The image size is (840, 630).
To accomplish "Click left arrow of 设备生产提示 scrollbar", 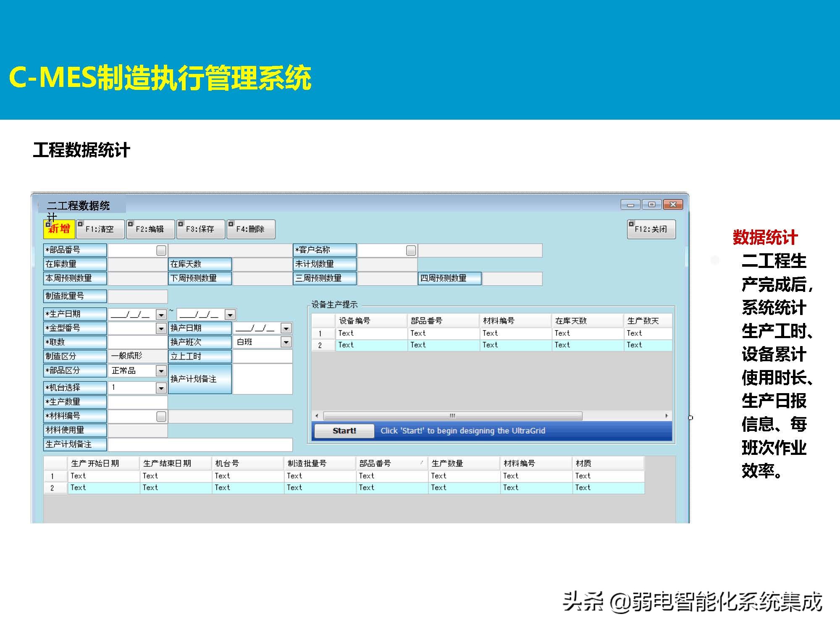I will tap(317, 416).
